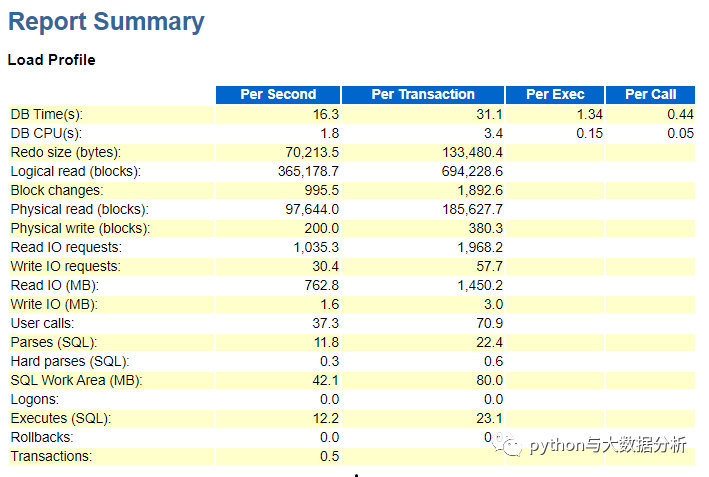This screenshot has width=709, height=477.
Task: Click SQL Work Area value 80.0
Action: click(x=489, y=380)
